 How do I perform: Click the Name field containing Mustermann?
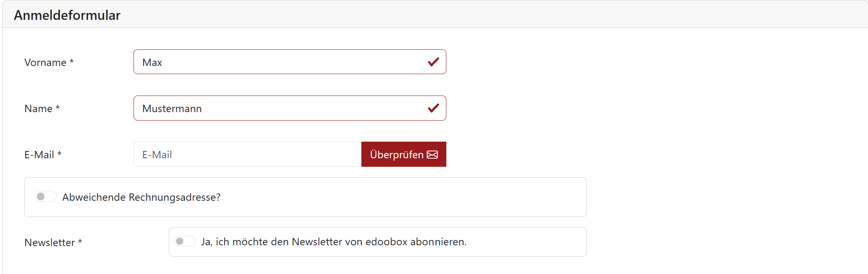point(263,108)
